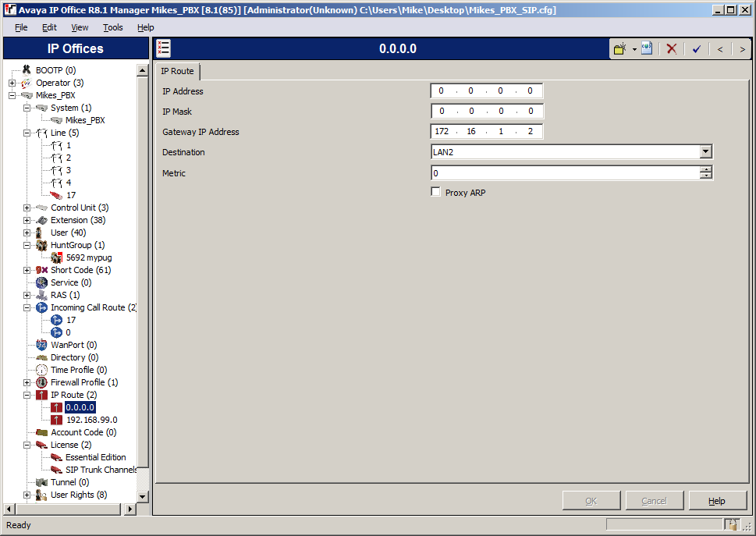
Task: Select the 192.168.99.0 route in tree
Action: tap(91, 420)
